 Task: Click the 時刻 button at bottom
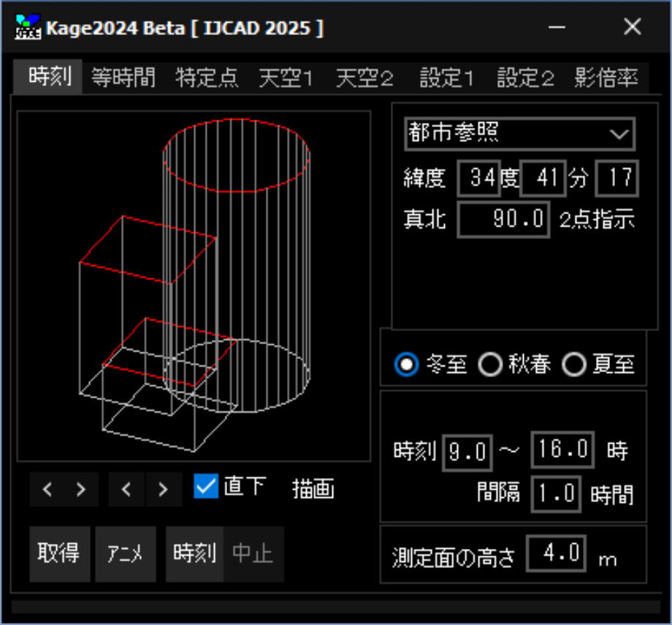[x=194, y=554]
